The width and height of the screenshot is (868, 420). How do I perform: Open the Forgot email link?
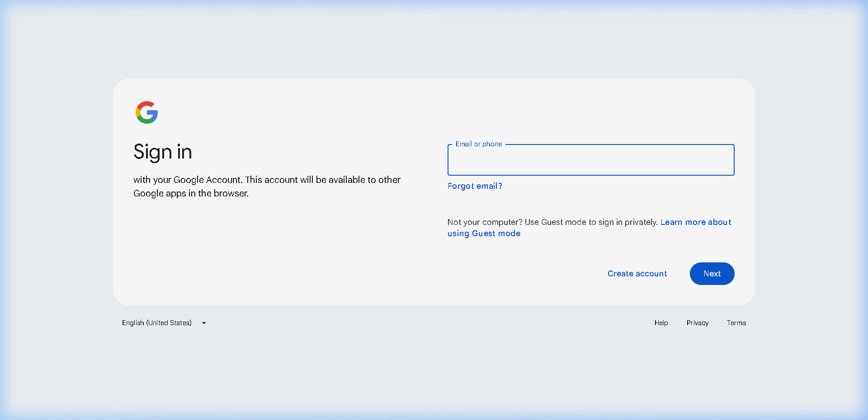475,186
